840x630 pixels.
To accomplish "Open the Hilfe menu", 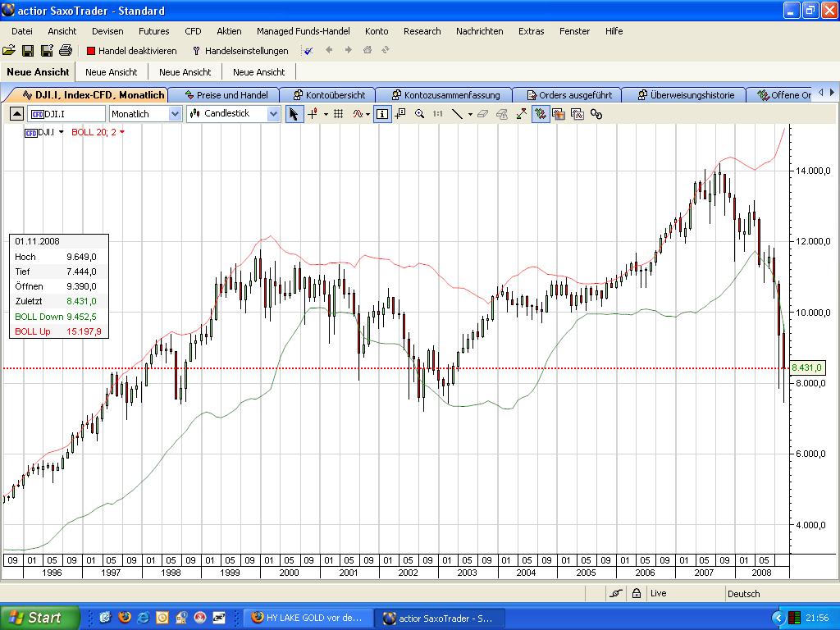I will click(614, 31).
